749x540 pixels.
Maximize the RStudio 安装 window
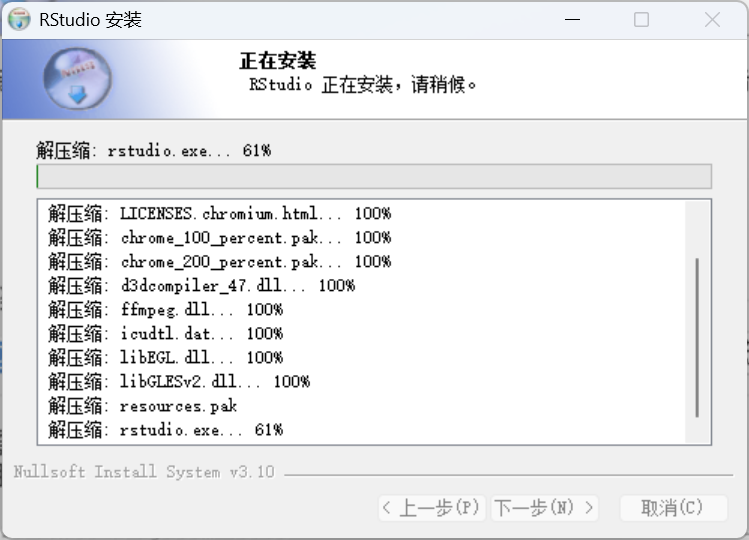pos(642,20)
